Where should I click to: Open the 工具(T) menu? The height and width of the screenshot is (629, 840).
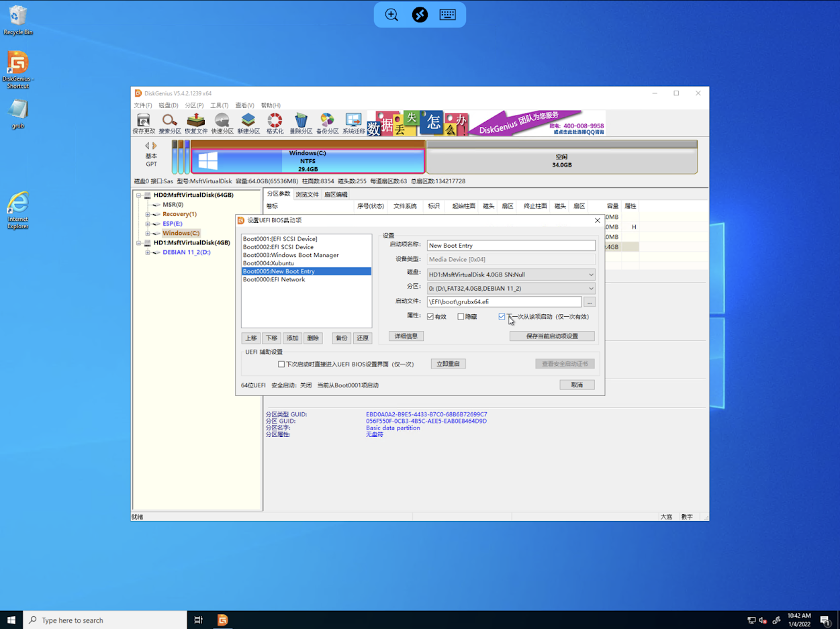[219, 105]
